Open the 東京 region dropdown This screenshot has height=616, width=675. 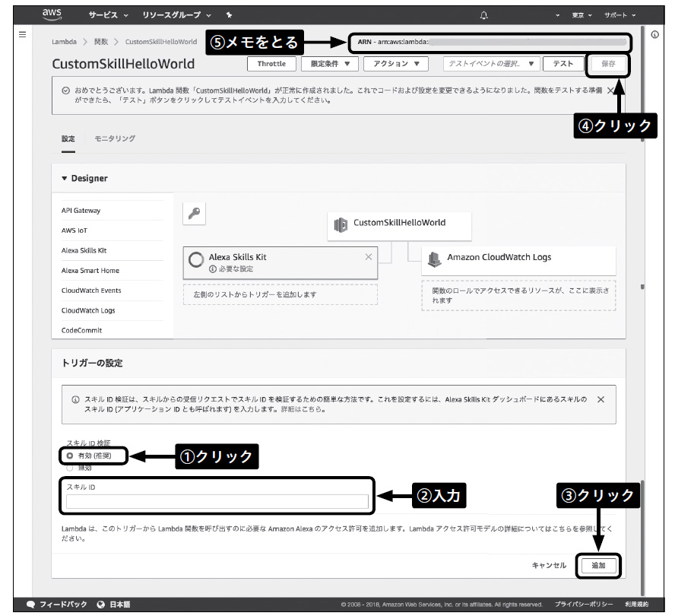coord(582,15)
